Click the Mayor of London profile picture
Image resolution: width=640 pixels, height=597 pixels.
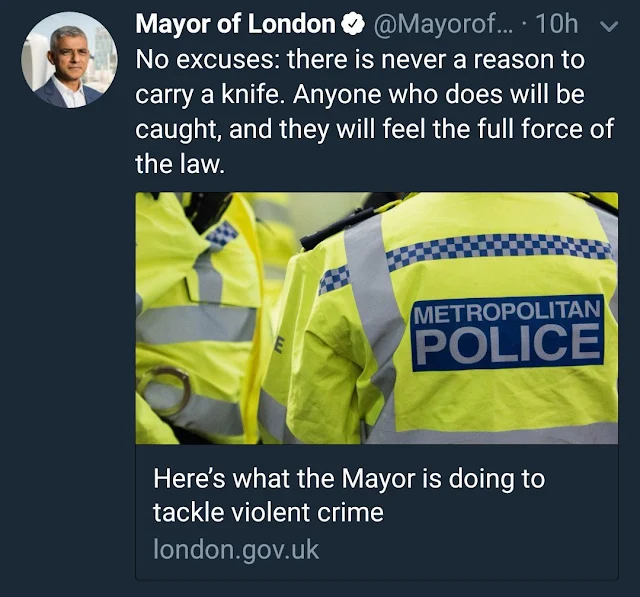pos(68,60)
